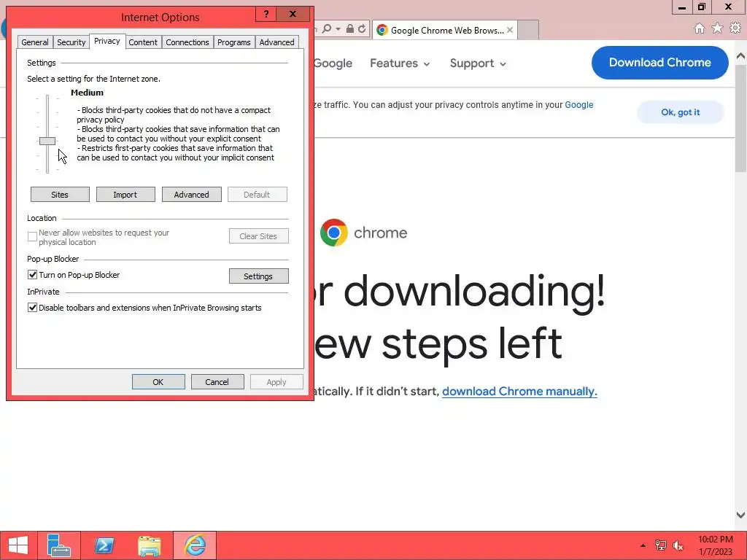Click the address bar search magnifier icon

coord(326,29)
